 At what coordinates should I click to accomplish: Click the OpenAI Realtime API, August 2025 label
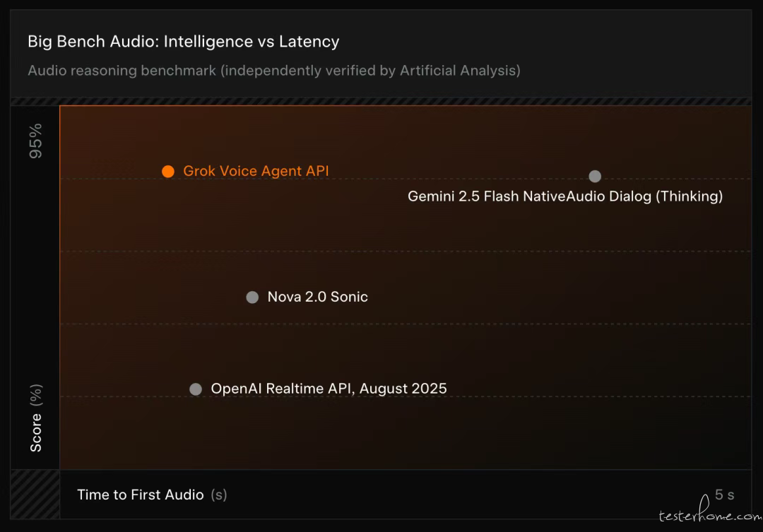tap(329, 389)
